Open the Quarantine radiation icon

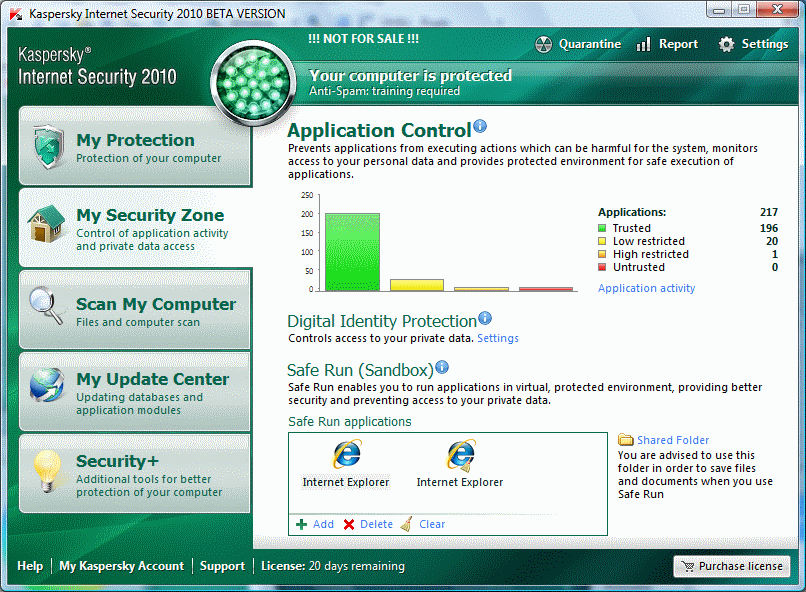[x=543, y=45]
